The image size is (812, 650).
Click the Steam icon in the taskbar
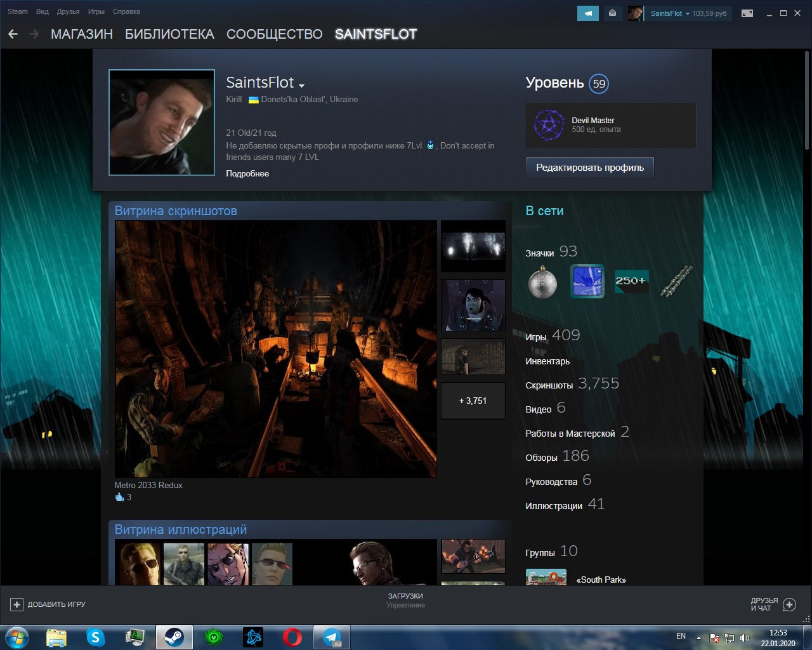click(174, 637)
